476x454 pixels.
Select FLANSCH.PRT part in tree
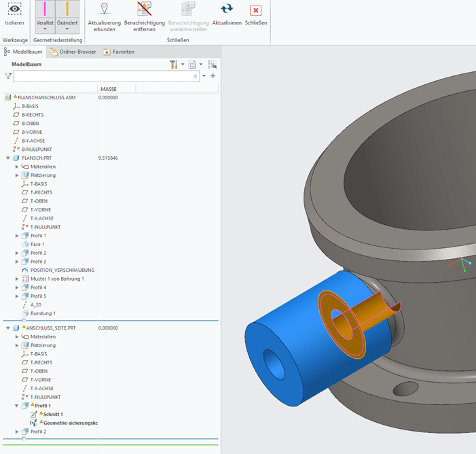(x=37, y=158)
